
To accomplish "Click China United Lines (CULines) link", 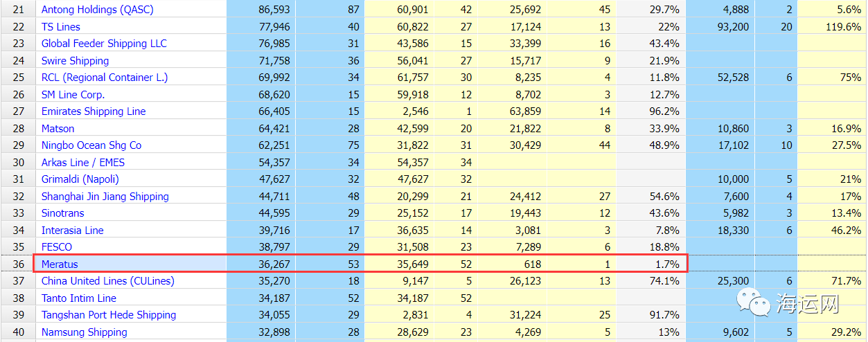I will (108, 281).
